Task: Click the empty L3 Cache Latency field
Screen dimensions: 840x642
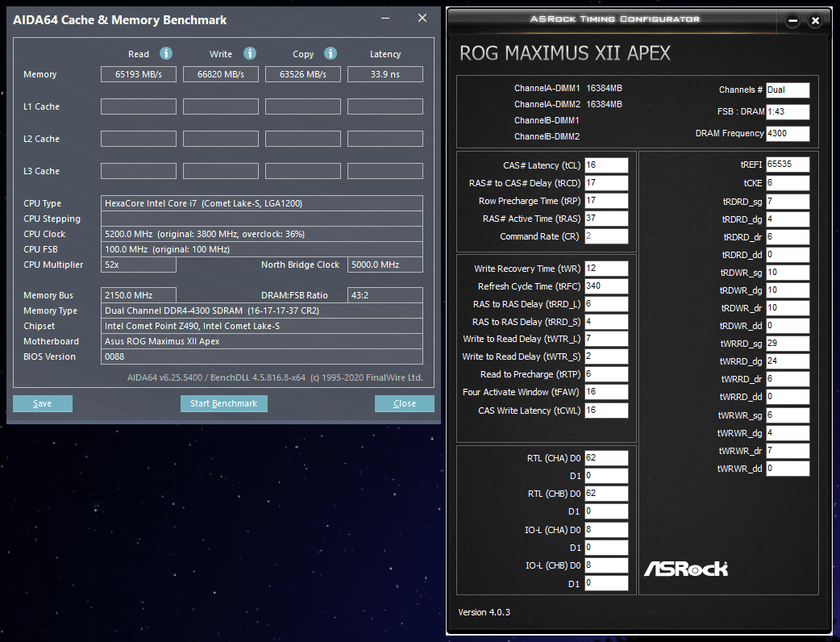Action: [385, 171]
